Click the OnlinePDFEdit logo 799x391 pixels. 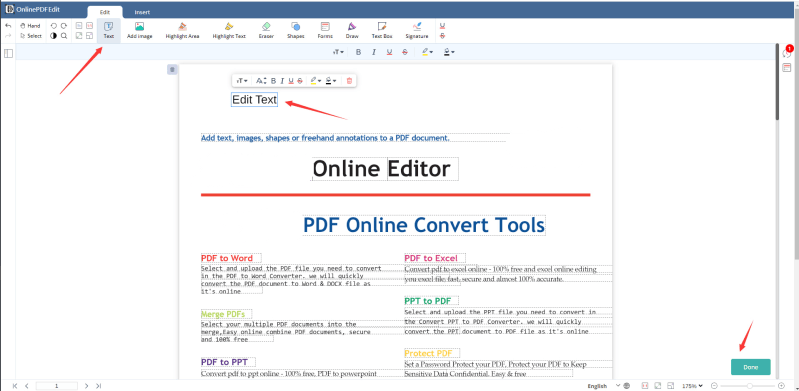pos(33,9)
